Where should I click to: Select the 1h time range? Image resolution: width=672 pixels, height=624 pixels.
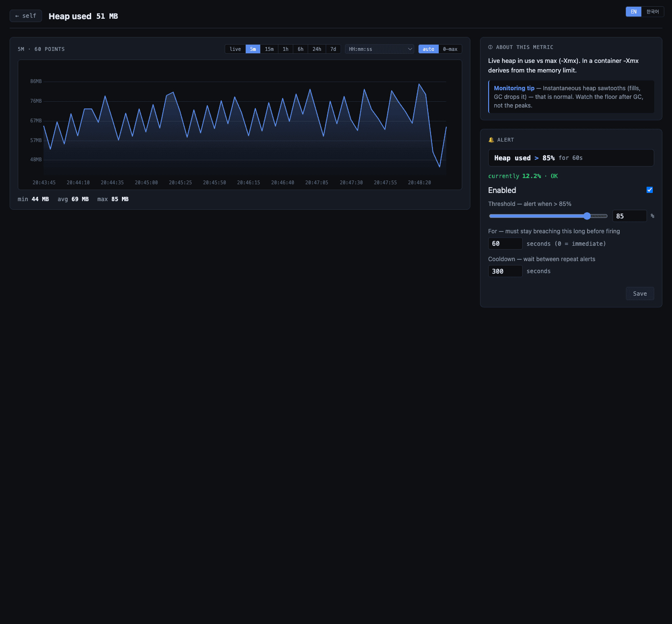pyautogui.click(x=286, y=49)
